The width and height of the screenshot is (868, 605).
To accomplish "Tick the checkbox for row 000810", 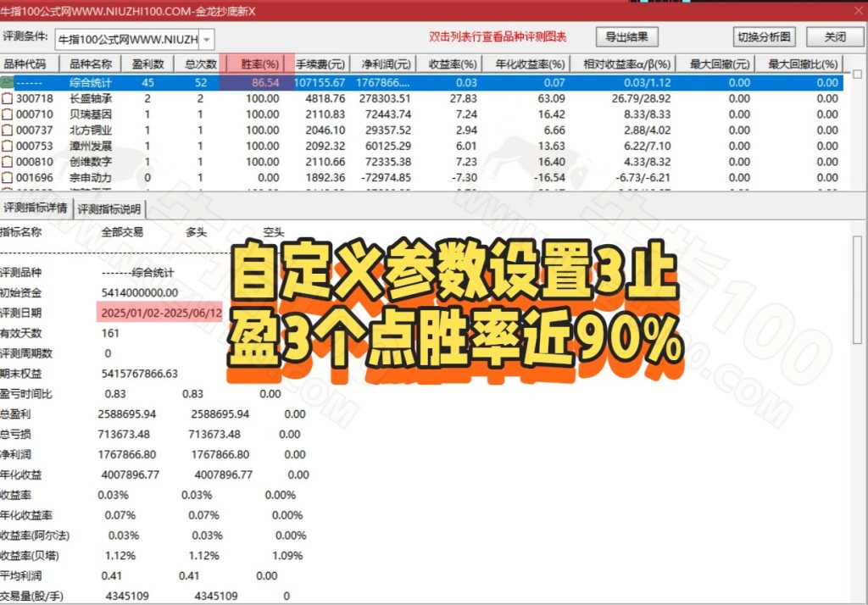I will click(x=7, y=162).
